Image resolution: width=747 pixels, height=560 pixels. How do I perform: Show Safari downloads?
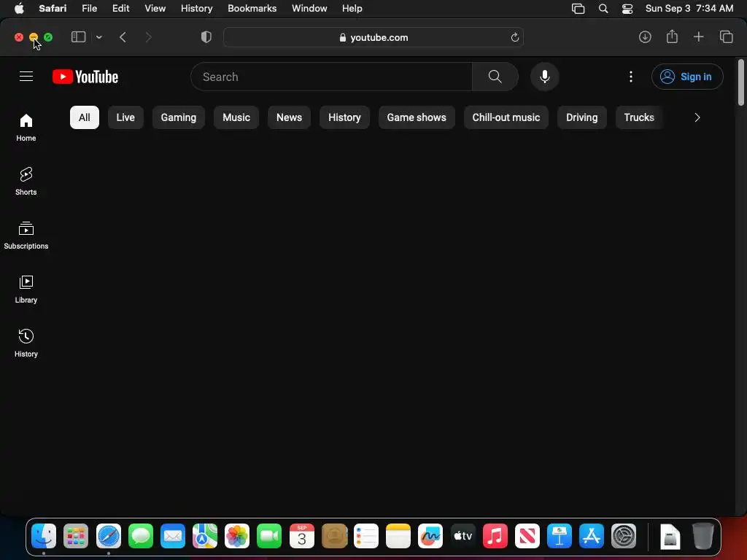[x=645, y=37]
